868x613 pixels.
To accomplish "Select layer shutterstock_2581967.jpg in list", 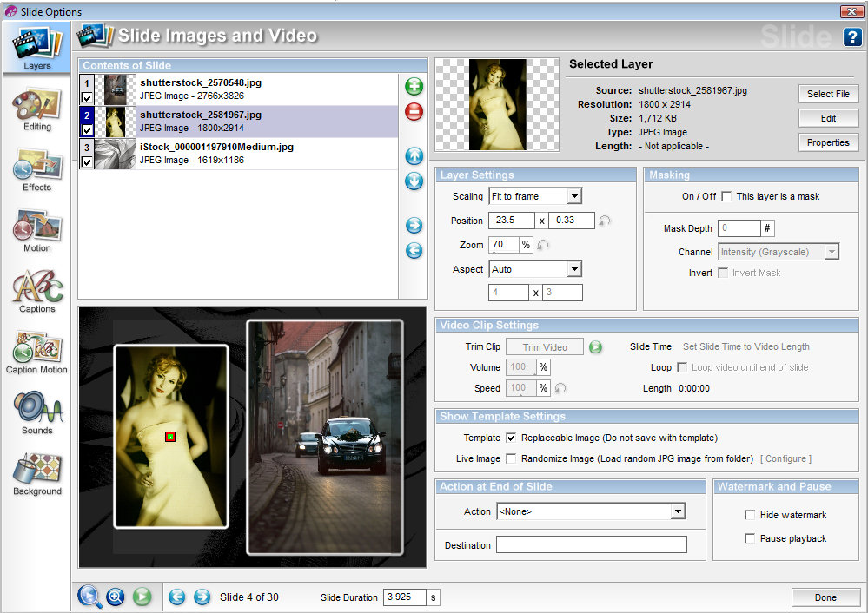I will coord(239,122).
